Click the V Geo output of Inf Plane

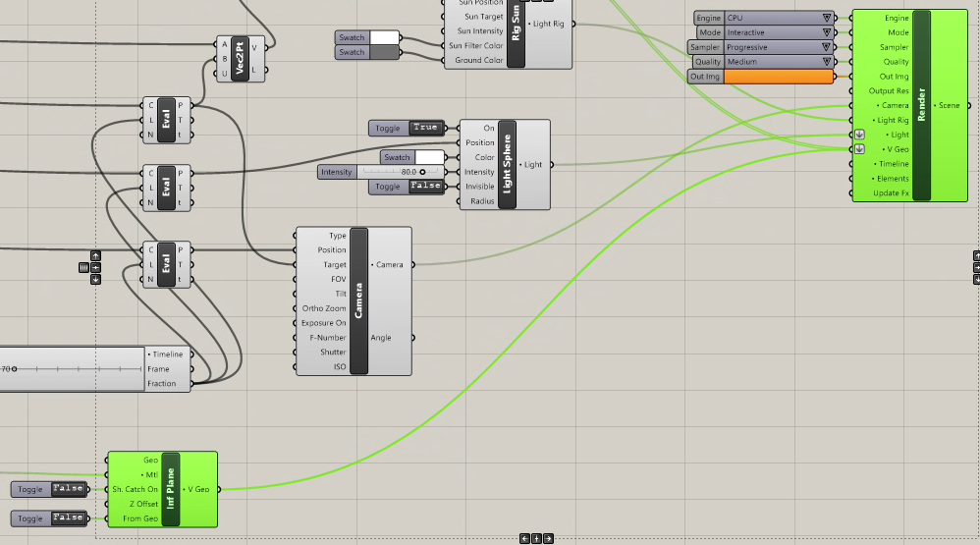point(198,489)
